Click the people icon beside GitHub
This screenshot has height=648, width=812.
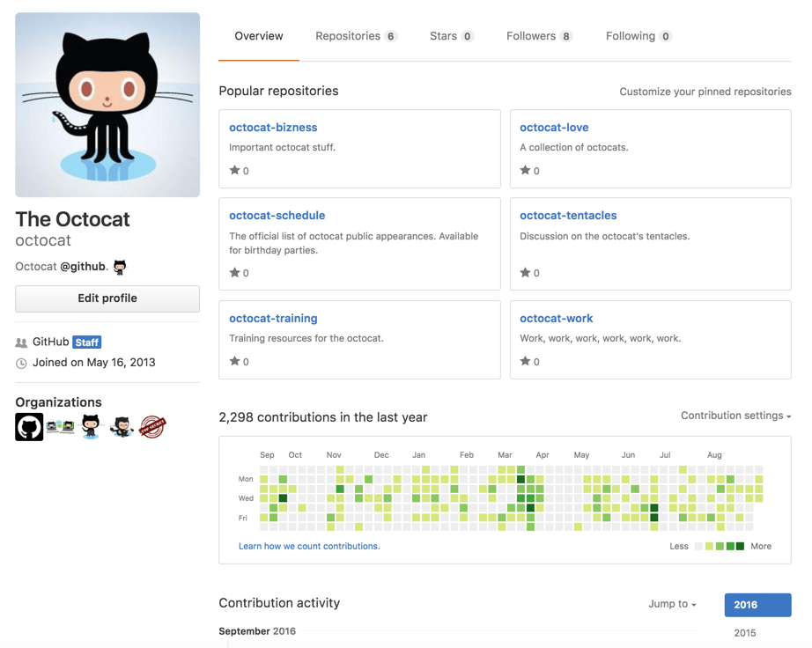[21, 342]
